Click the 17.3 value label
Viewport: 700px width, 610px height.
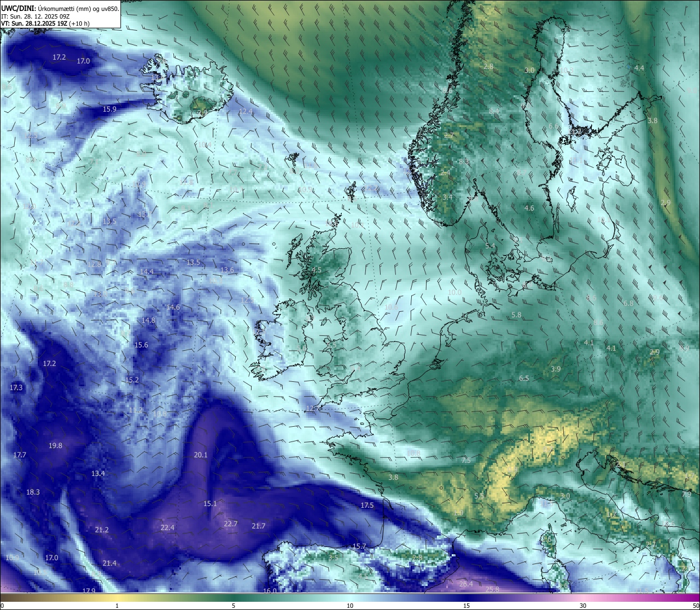click(x=16, y=387)
